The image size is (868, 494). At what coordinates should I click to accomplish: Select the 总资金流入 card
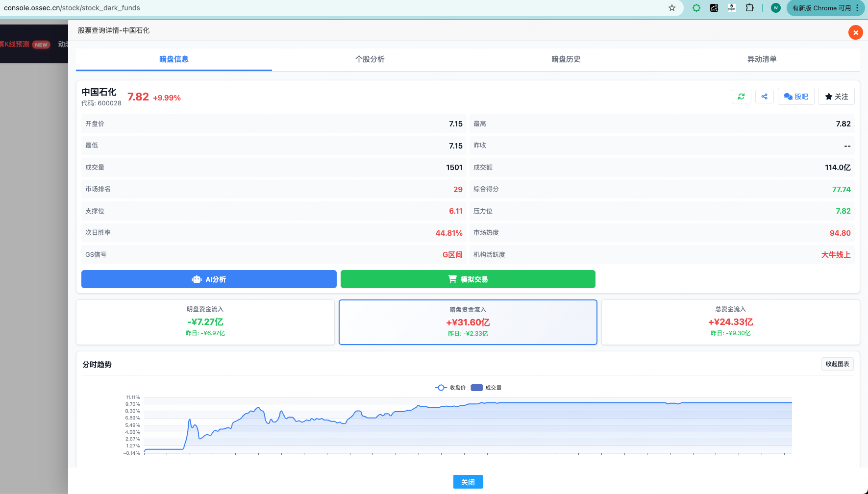(731, 322)
